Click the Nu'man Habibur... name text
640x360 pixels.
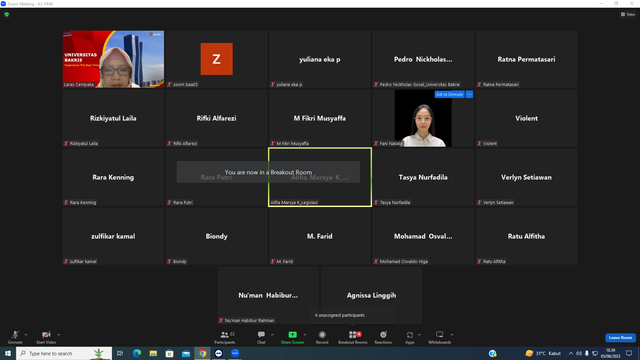(268, 296)
